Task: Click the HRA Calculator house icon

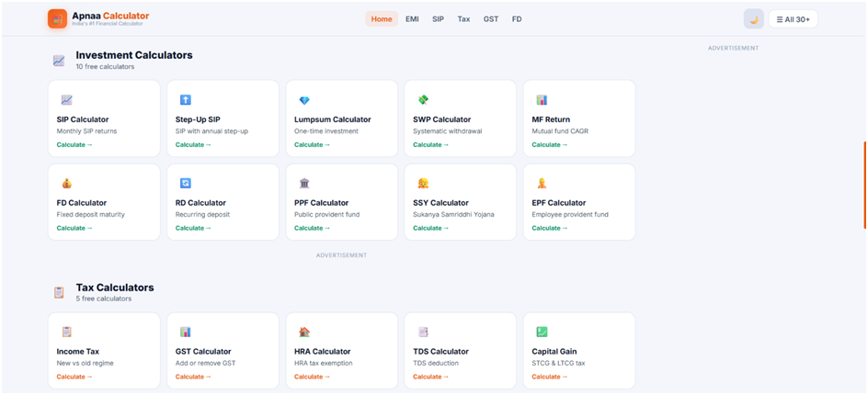Action: (304, 332)
